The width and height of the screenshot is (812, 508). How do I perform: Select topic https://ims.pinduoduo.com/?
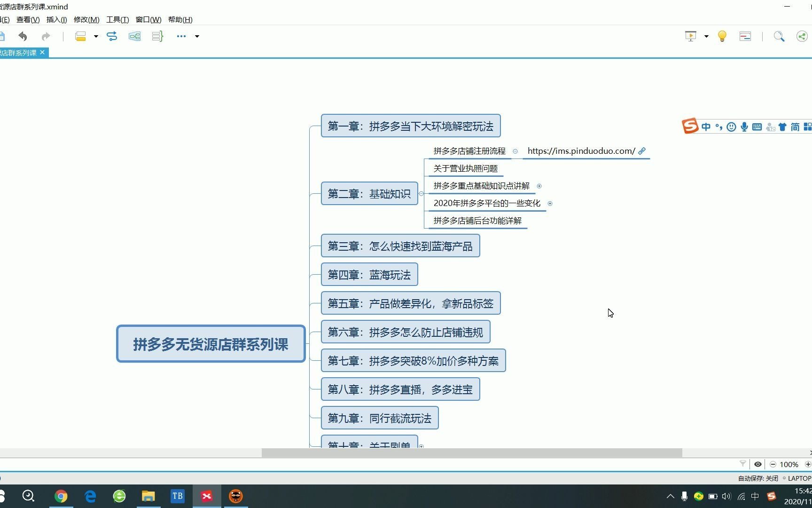[581, 151]
